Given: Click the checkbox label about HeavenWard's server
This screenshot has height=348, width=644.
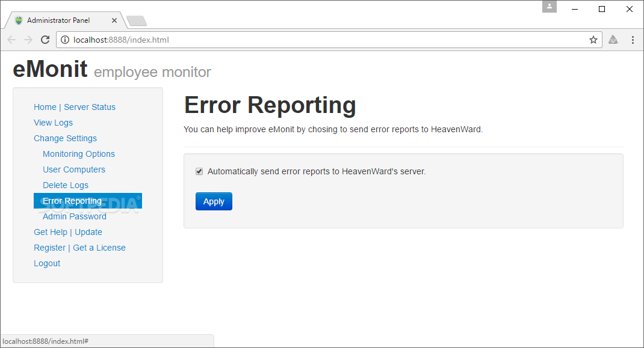Looking at the screenshot, I should (317, 171).
